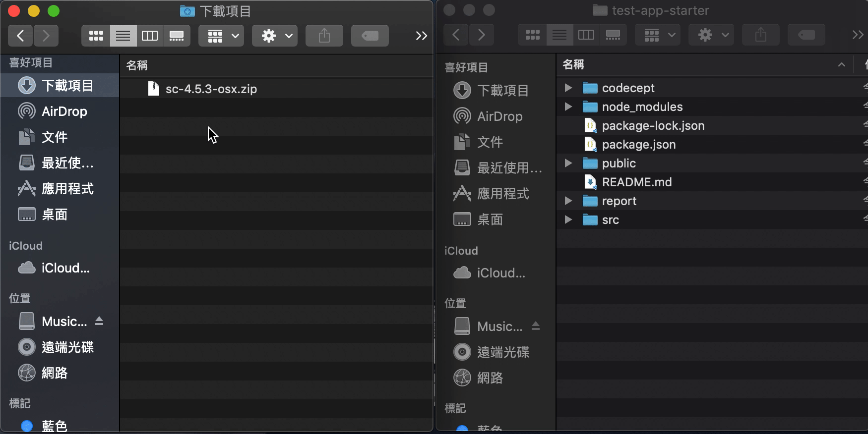Open group-by dropdown in test-app-starter window
This screenshot has height=434, width=868.
[x=658, y=35]
